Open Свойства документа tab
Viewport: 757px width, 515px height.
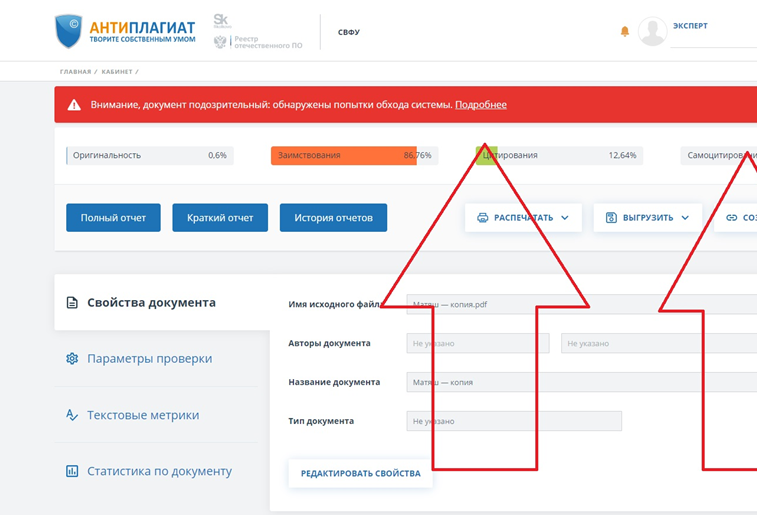coord(162,303)
